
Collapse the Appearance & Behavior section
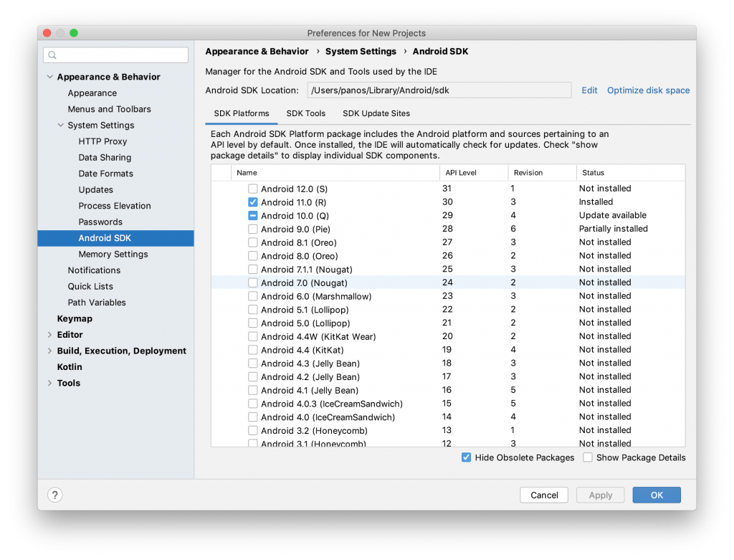point(49,77)
